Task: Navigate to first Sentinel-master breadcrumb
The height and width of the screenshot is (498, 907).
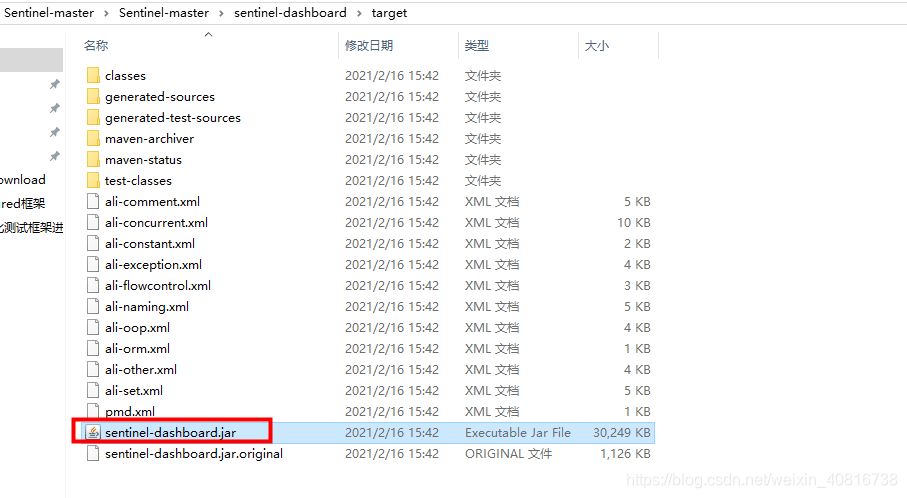Action: [x=49, y=13]
